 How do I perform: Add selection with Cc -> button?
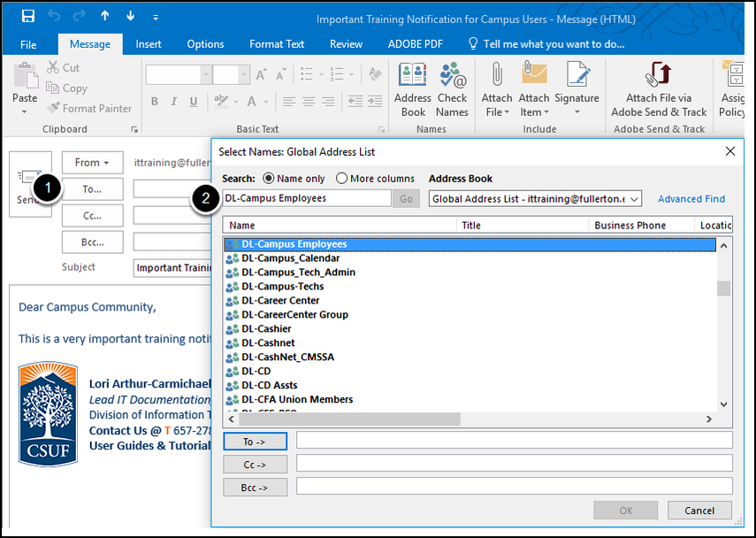255,465
